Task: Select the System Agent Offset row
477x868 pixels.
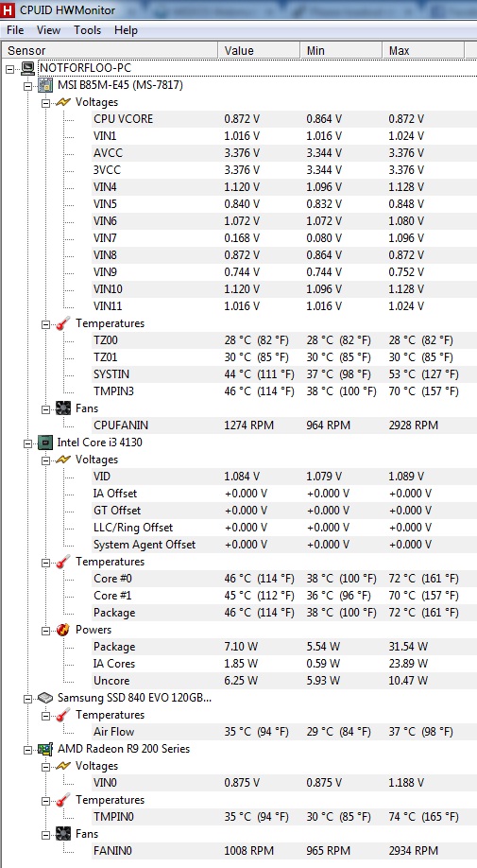Action: click(x=284, y=545)
